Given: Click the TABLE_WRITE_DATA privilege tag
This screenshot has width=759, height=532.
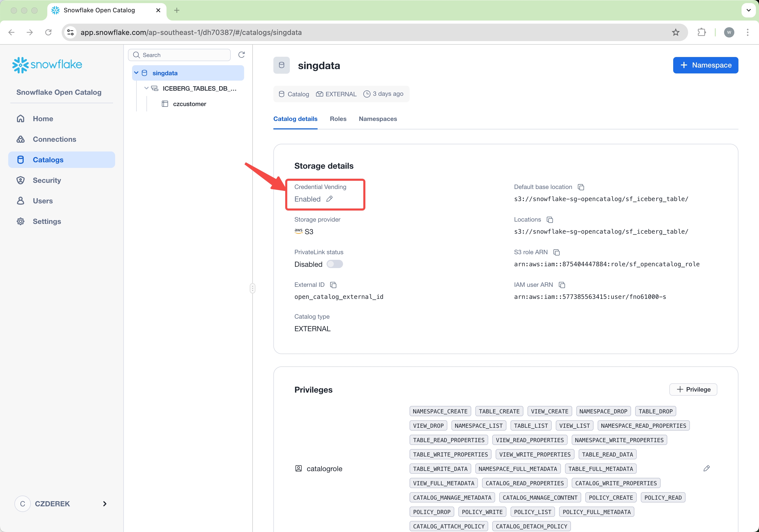Looking at the screenshot, I should click(x=440, y=469).
